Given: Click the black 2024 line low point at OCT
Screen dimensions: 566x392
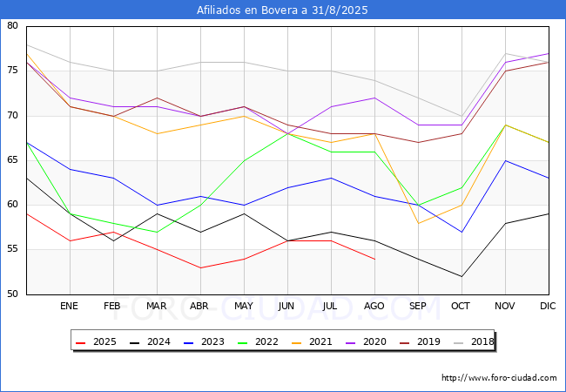Looking at the screenshot, I should coord(462,277).
